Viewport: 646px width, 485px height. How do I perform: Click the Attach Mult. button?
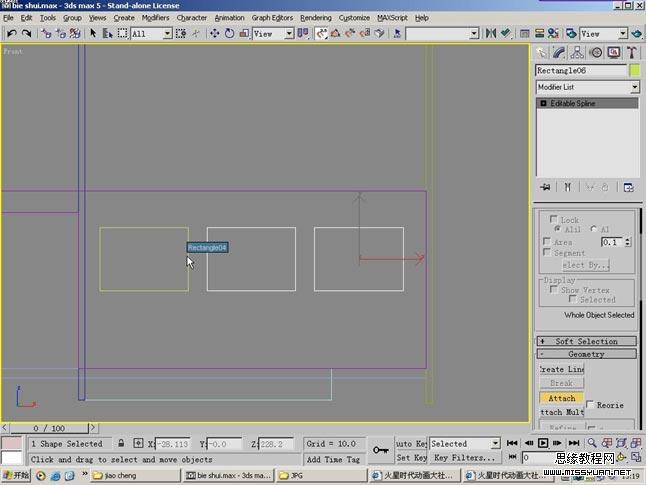[562, 412]
